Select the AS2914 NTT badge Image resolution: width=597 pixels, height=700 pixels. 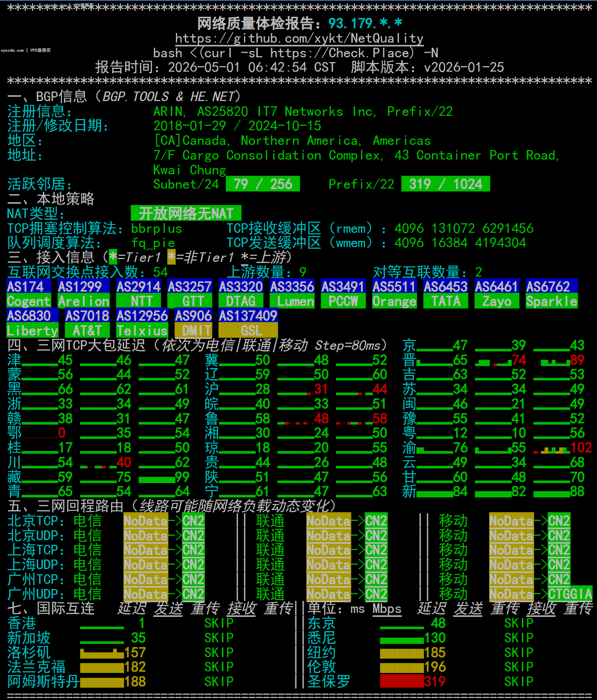[x=139, y=294]
